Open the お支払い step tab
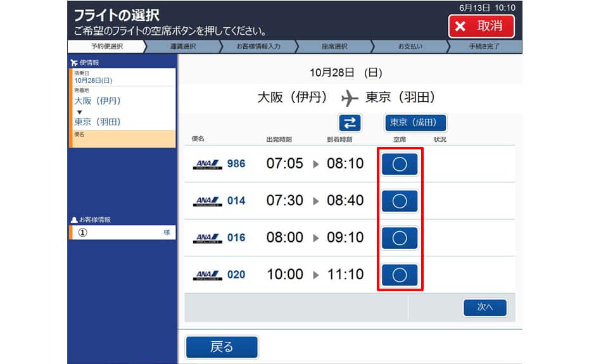The width and height of the screenshot is (589, 364). 410,46
